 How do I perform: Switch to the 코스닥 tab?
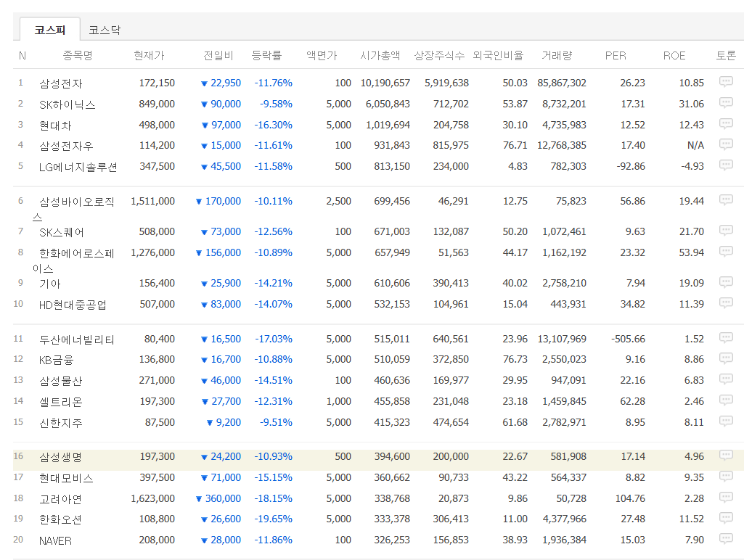click(x=105, y=30)
